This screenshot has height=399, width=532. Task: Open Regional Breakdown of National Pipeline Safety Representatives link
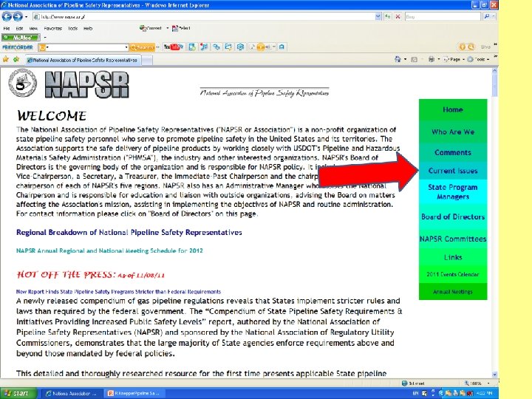(x=129, y=233)
